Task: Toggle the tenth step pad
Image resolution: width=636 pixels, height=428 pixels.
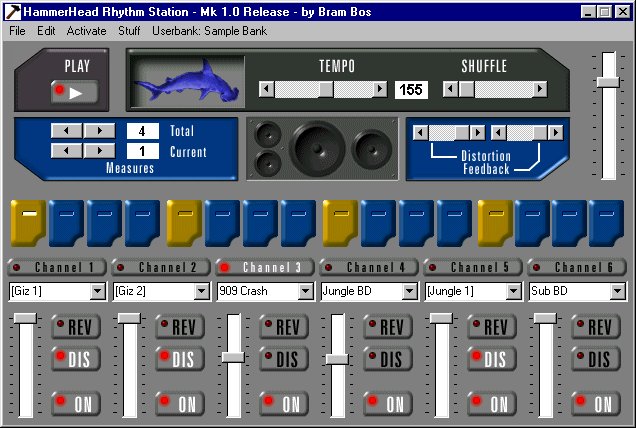Action: [378, 223]
